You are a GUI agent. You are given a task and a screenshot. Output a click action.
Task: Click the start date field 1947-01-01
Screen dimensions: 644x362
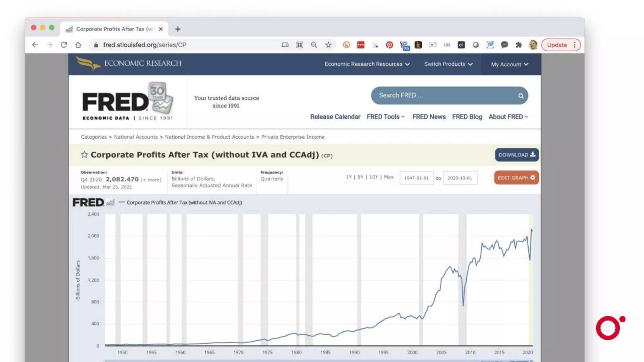click(416, 178)
